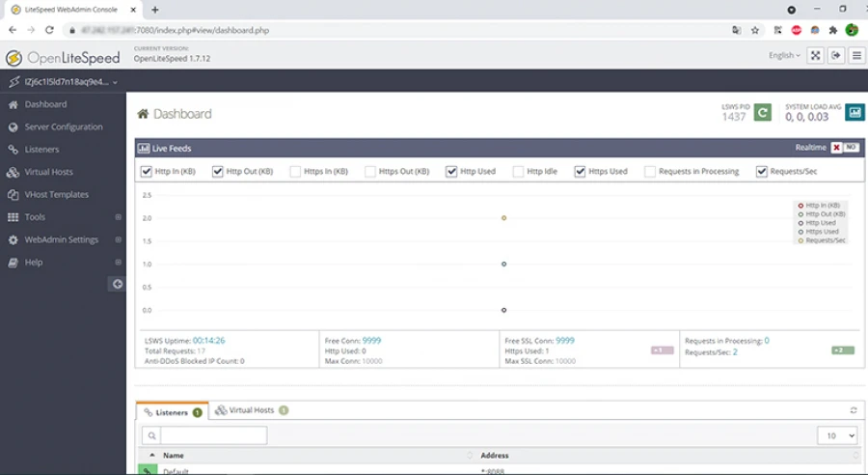Image resolution: width=868 pixels, height=475 pixels.
Task: Click the Tools grid icon in sidebar
Action: tap(14, 217)
